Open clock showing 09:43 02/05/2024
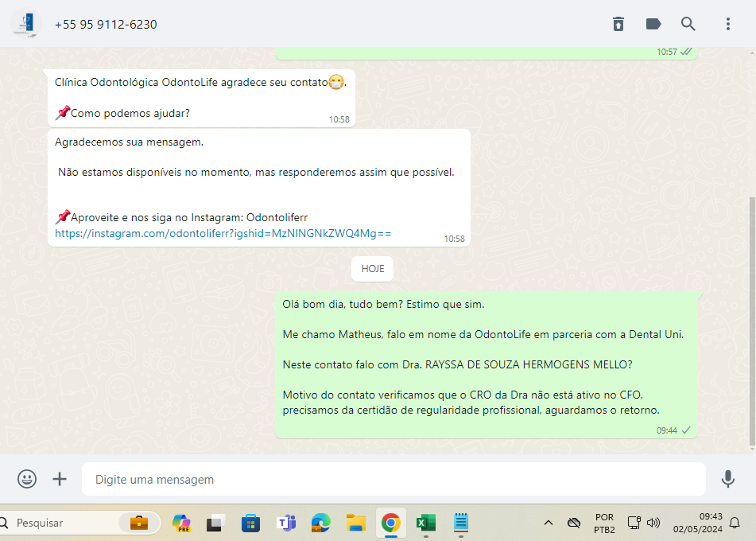The height and width of the screenshot is (541, 756). click(698, 523)
